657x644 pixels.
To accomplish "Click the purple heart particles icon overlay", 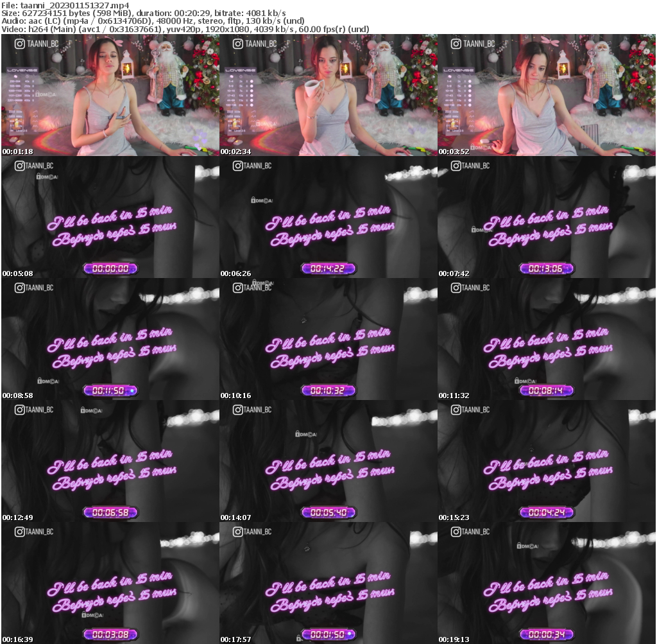I will point(16,76).
